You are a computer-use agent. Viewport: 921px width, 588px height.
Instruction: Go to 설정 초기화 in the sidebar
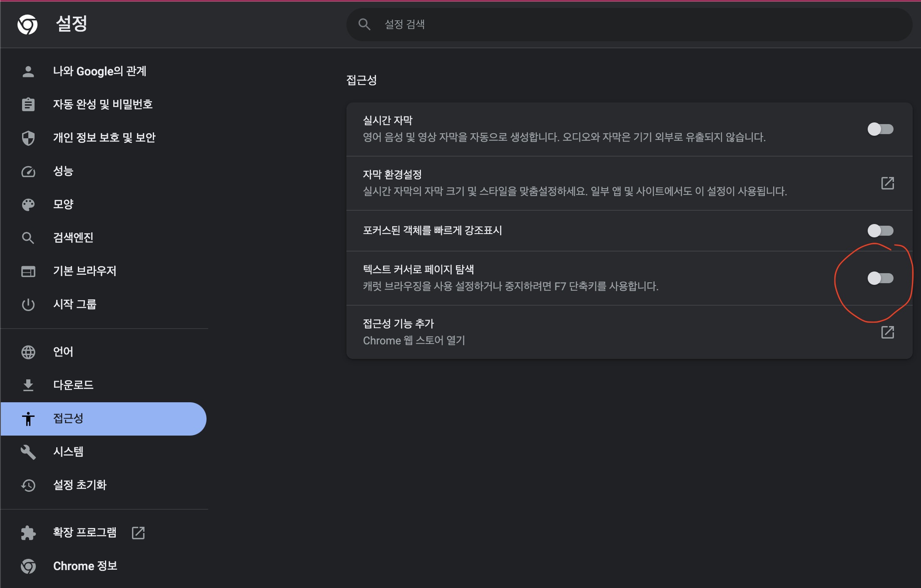point(80,485)
